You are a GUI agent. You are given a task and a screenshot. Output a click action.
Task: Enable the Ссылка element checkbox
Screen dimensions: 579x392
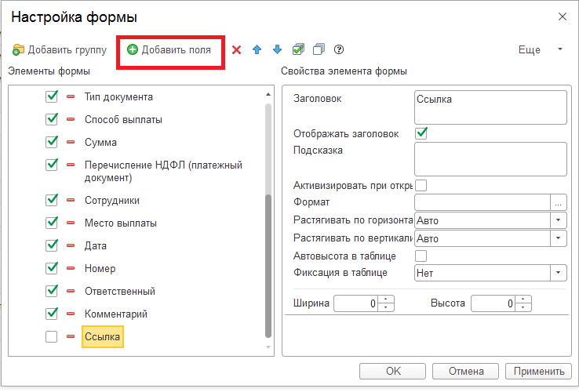(51, 336)
